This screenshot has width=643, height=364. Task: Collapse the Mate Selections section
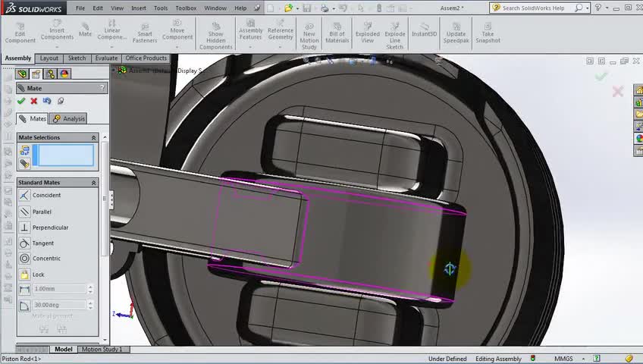click(94, 138)
